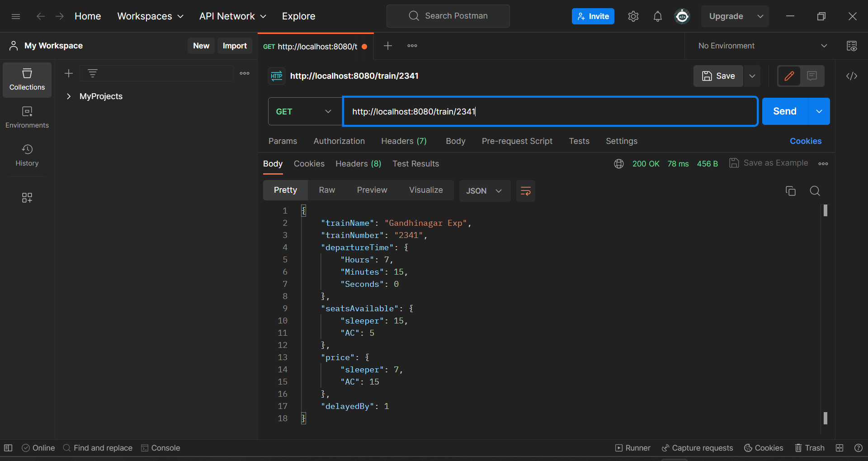Open the comments panel for this request
This screenshot has height=461, width=868.
pyautogui.click(x=812, y=76)
